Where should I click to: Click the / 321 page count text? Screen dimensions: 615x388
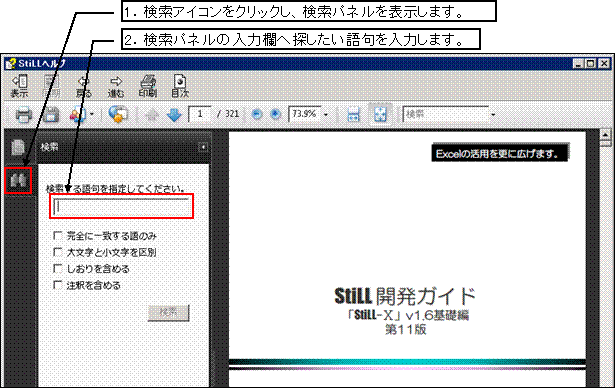(228, 114)
